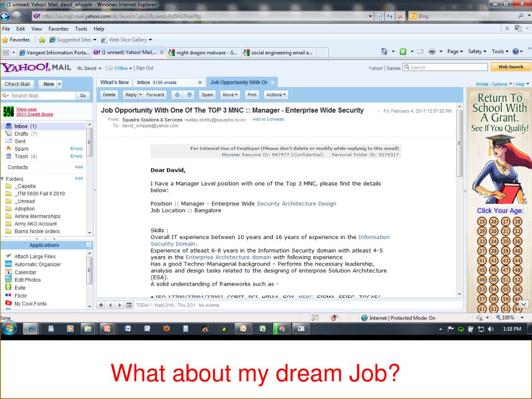Click Empty link next to Spam
Viewport: 532px width, 399px height.
point(76,149)
